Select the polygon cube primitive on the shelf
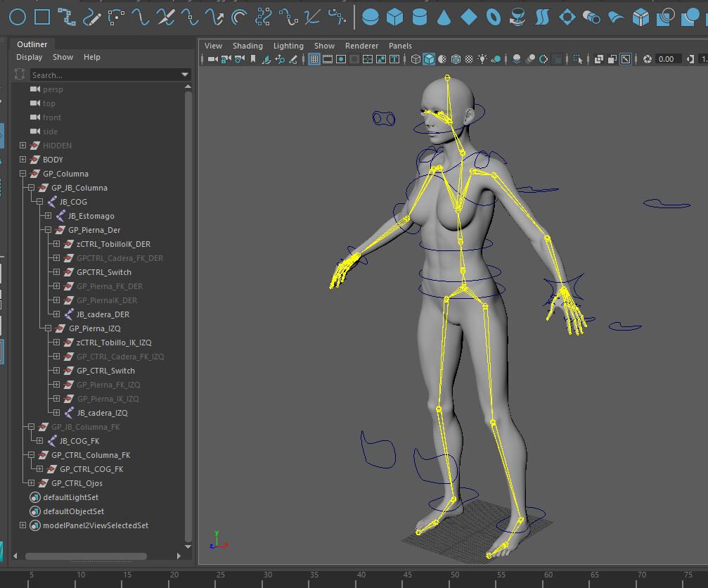 tap(393, 16)
